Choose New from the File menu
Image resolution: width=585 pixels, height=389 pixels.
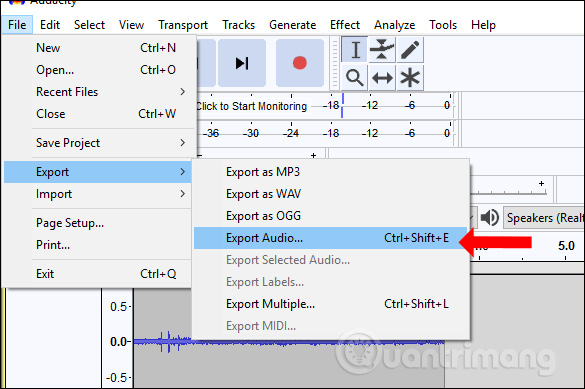coord(100,48)
